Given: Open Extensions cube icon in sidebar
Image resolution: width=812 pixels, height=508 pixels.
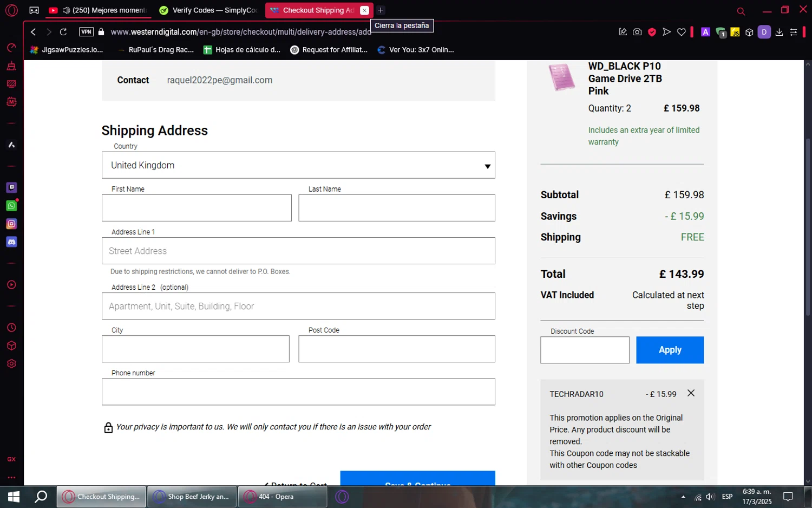Looking at the screenshot, I should (x=11, y=346).
